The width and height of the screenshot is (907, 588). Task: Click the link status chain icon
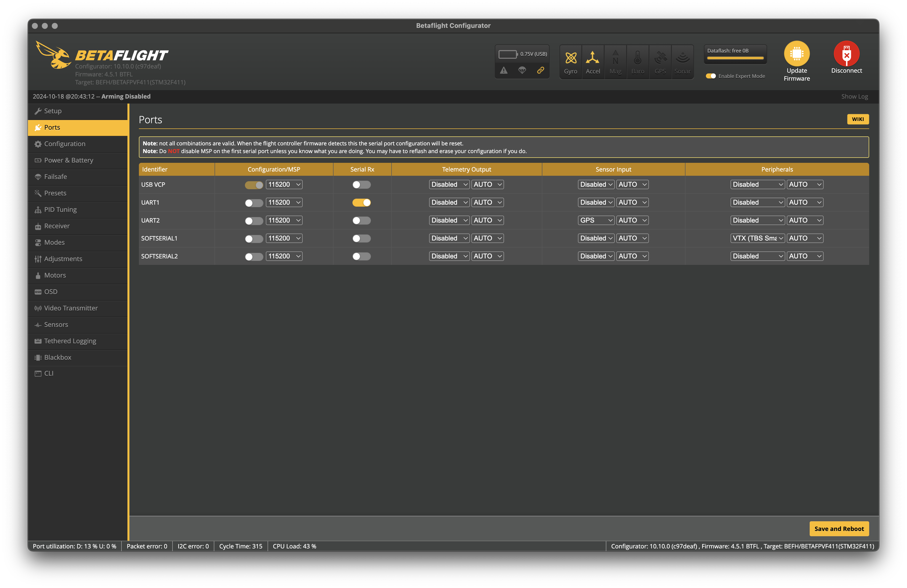540,70
